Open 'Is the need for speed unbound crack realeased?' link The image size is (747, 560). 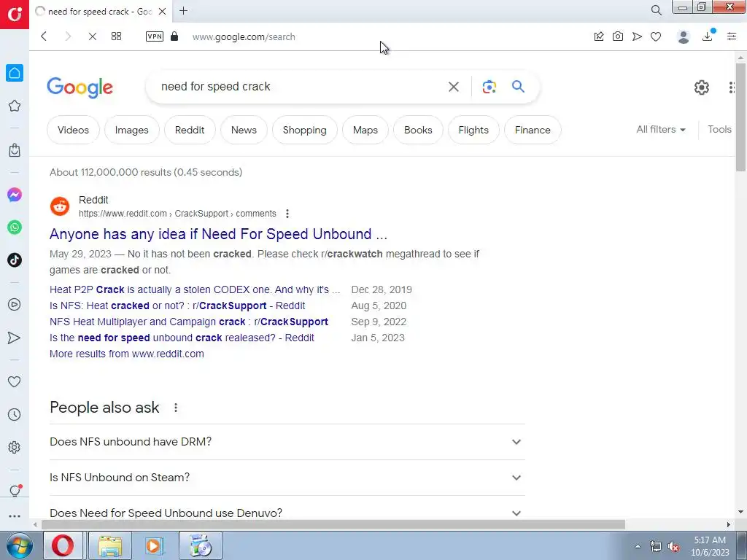(x=182, y=338)
